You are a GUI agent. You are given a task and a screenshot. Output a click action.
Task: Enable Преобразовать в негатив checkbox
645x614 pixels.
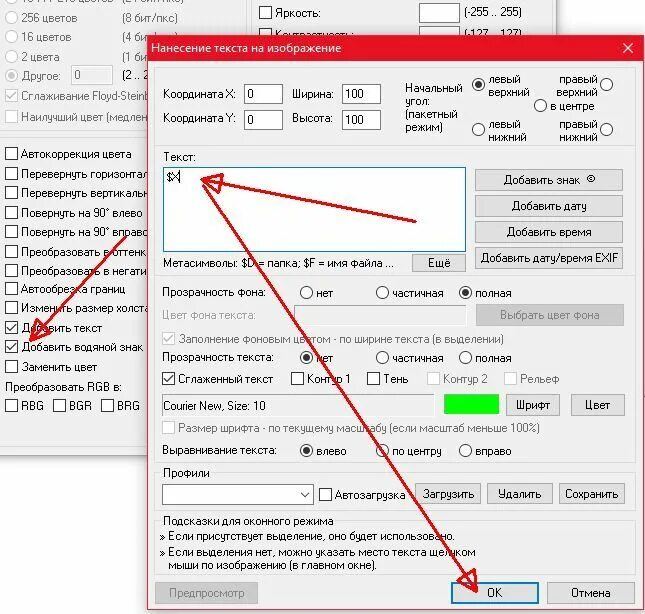pos(11,271)
